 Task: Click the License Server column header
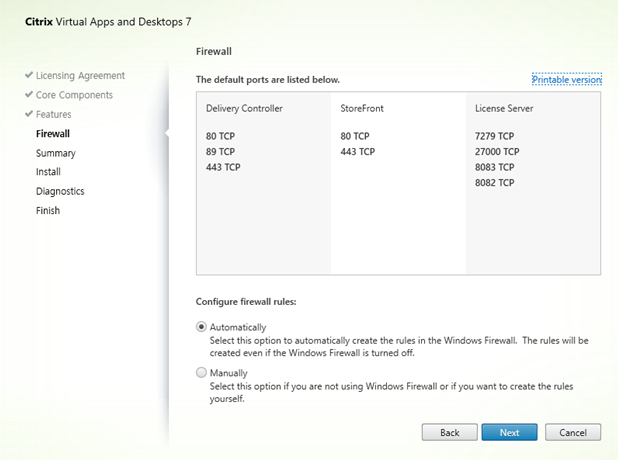click(x=504, y=108)
